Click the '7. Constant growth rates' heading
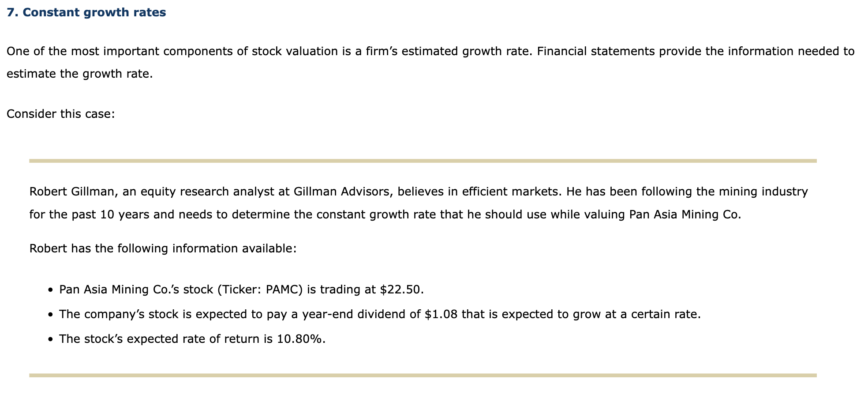Viewport: 868px width, 413px height. click(86, 12)
